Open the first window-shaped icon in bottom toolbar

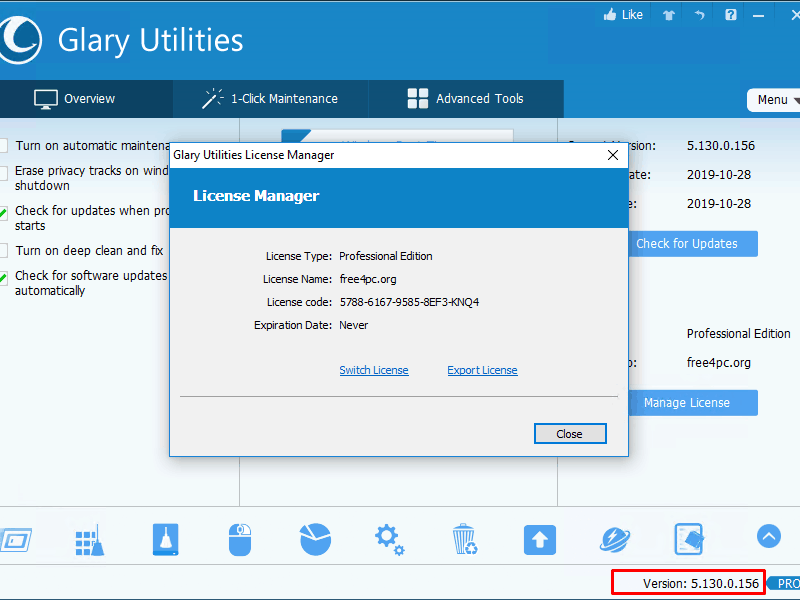click(15, 540)
